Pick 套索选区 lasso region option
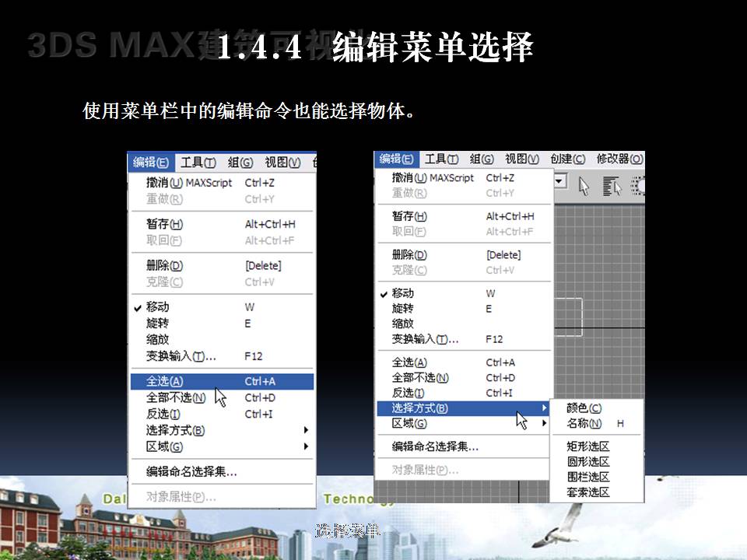This screenshot has height=560, width=747. [588, 492]
